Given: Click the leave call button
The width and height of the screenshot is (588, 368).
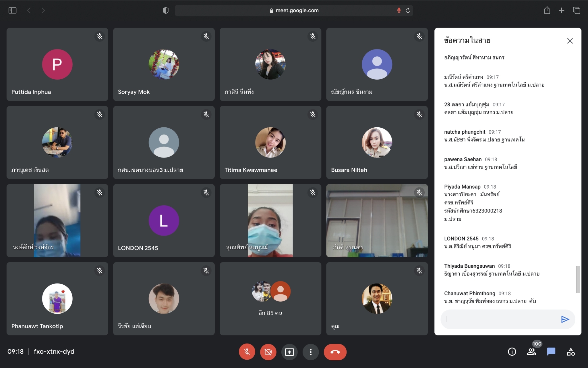Looking at the screenshot, I should pyautogui.click(x=335, y=352).
